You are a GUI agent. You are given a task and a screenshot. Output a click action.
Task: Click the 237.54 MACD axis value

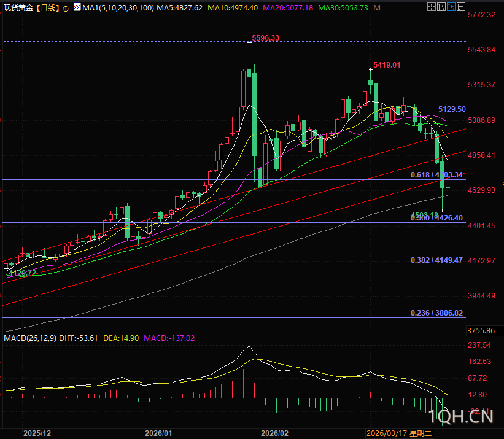pyautogui.click(x=479, y=345)
